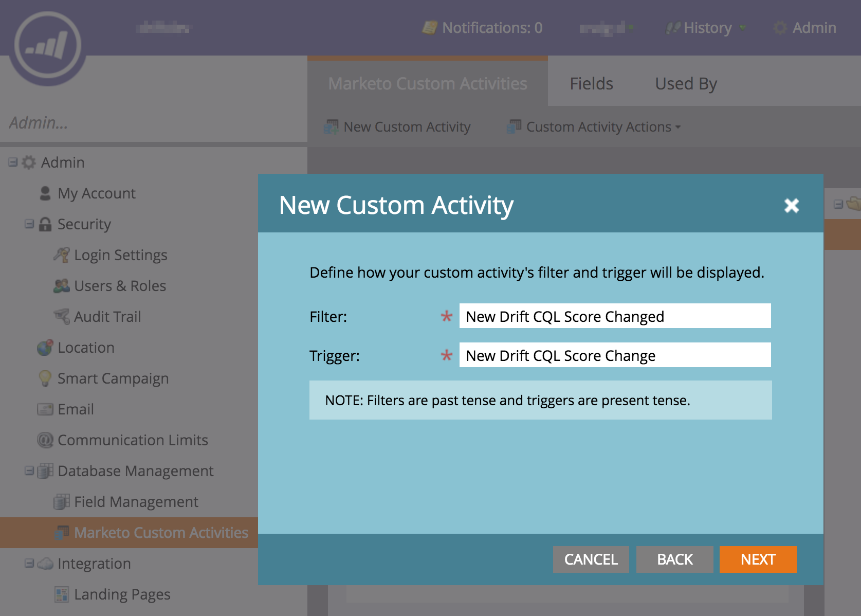
Task: Open the Custom Activity Actions dropdown arrow
Action: 678,127
